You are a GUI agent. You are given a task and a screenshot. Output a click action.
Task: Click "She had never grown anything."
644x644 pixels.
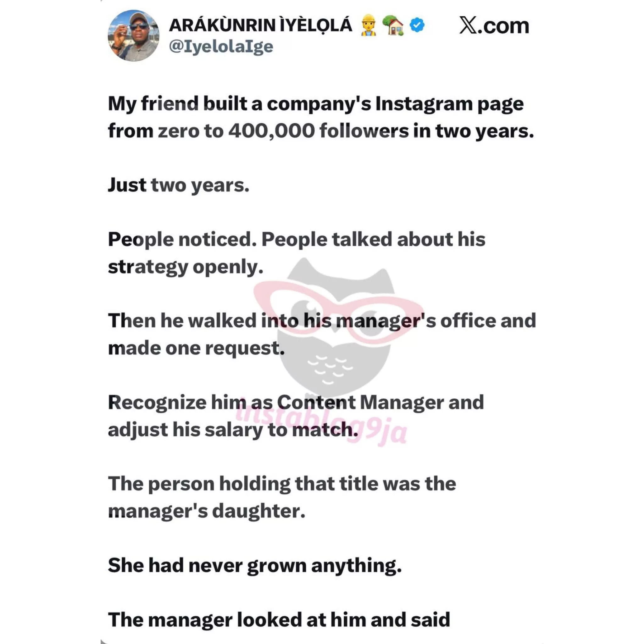point(254,565)
